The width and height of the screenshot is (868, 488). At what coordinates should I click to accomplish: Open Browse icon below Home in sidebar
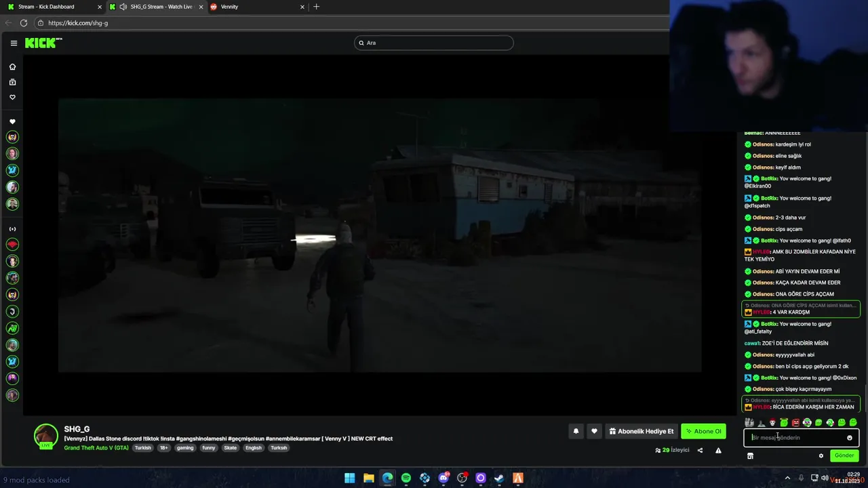point(12,82)
